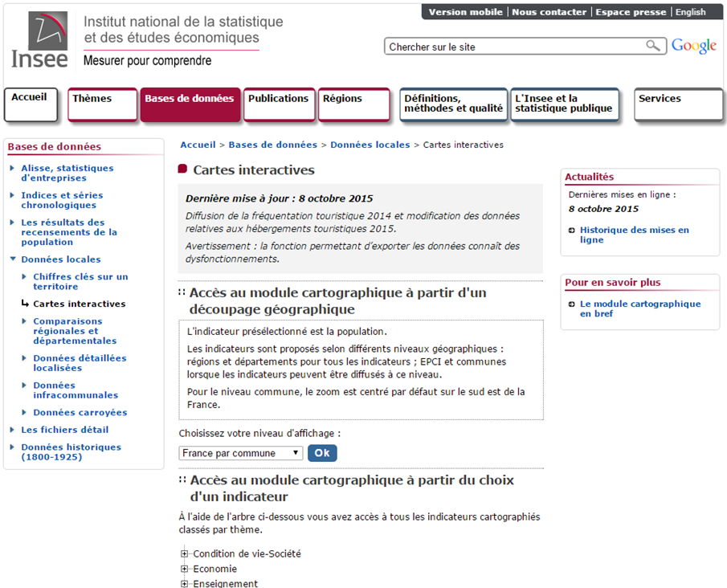
Task: Click arrow icon beside Le module cartographique en bref
Action: (571, 304)
